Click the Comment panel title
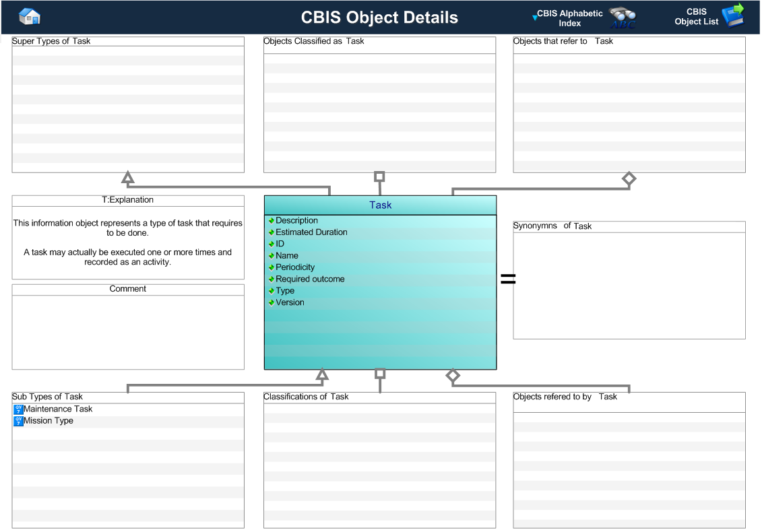The image size is (762, 532). [x=128, y=289]
